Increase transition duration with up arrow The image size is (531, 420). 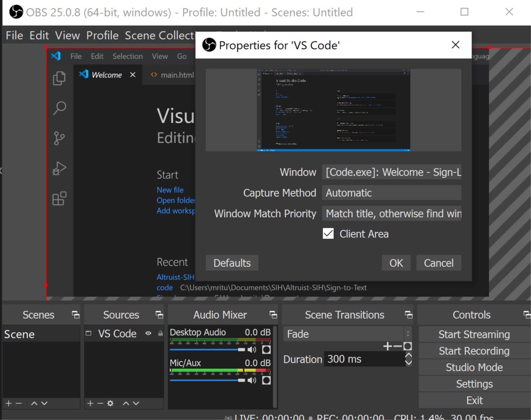(409, 356)
